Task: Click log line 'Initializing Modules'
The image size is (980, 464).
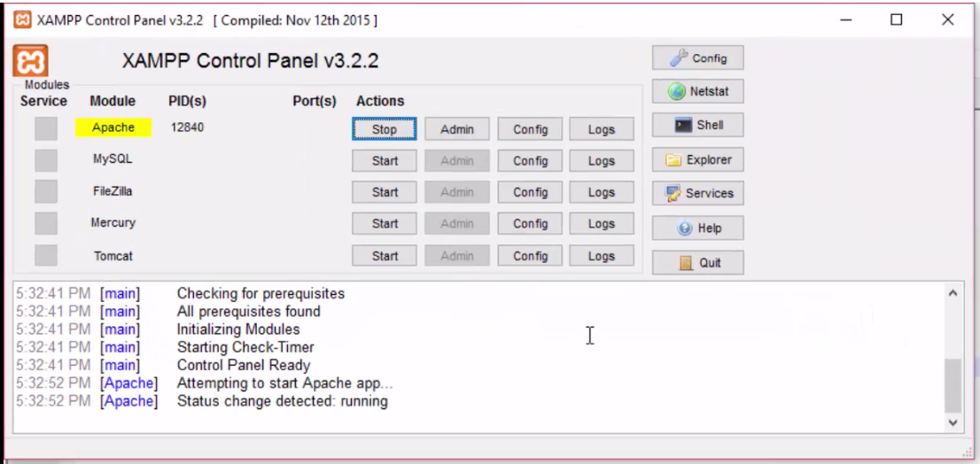Action: pyautogui.click(x=238, y=329)
